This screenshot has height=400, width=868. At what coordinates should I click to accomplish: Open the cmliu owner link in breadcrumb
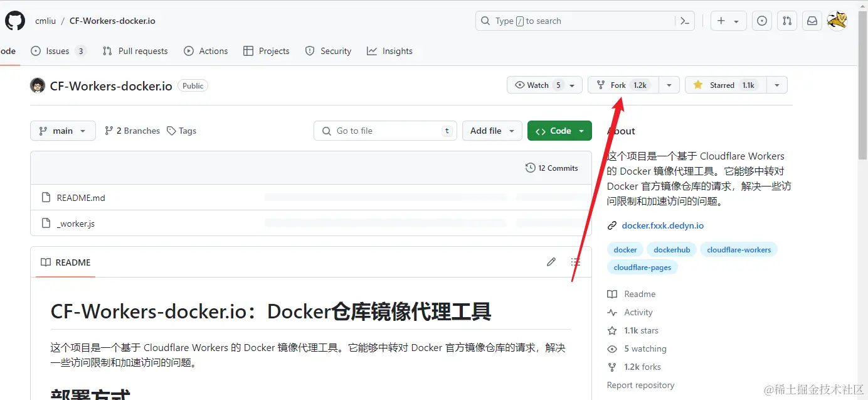click(45, 21)
